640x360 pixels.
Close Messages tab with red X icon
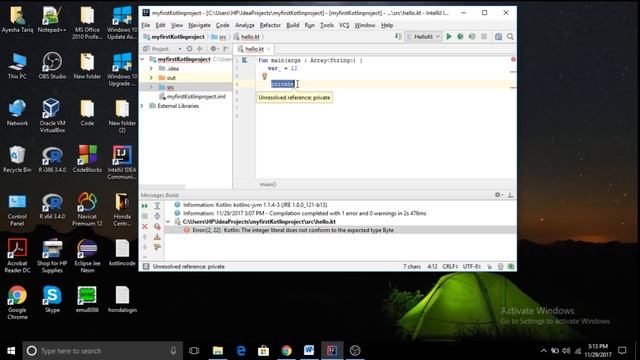click(144, 227)
